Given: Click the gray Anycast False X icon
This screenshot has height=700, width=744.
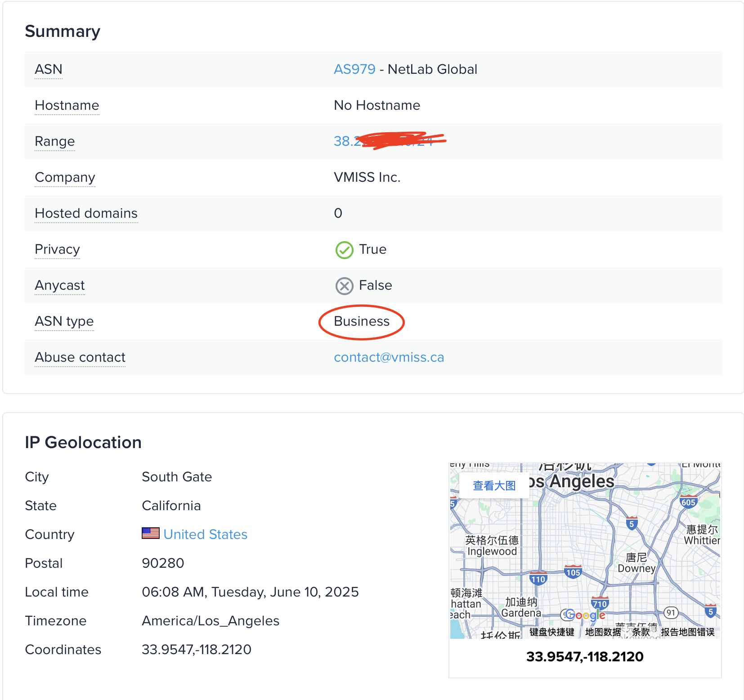Looking at the screenshot, I should (x=344, y=286).
